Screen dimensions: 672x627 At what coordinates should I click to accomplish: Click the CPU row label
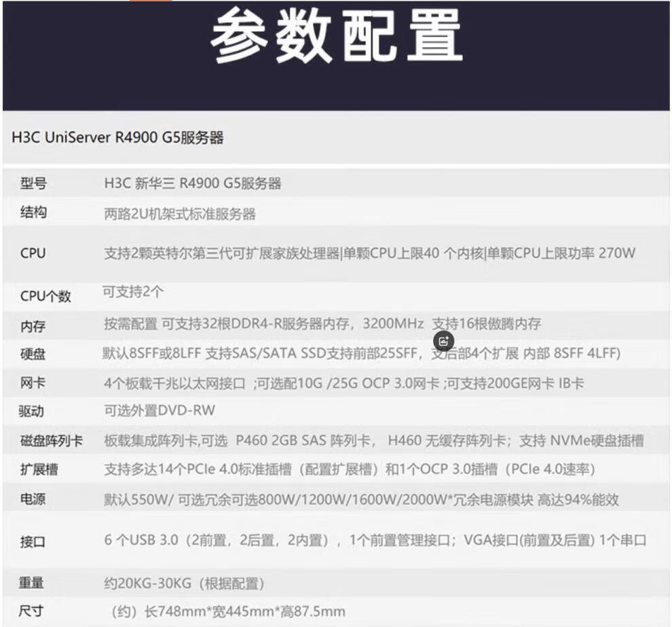tap(33, 253)
